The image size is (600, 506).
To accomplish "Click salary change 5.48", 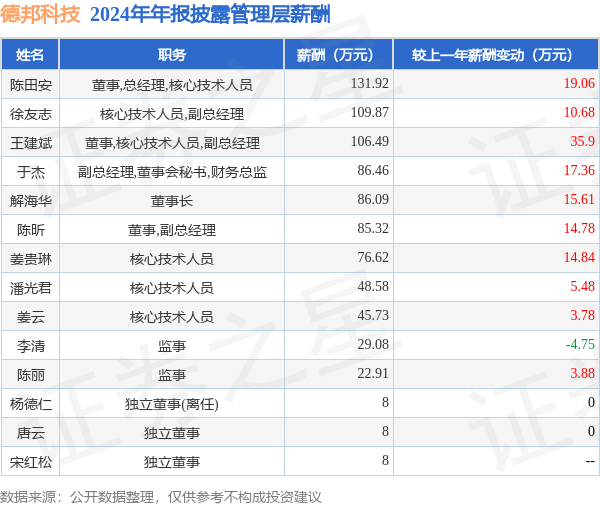I will point(582,286).
